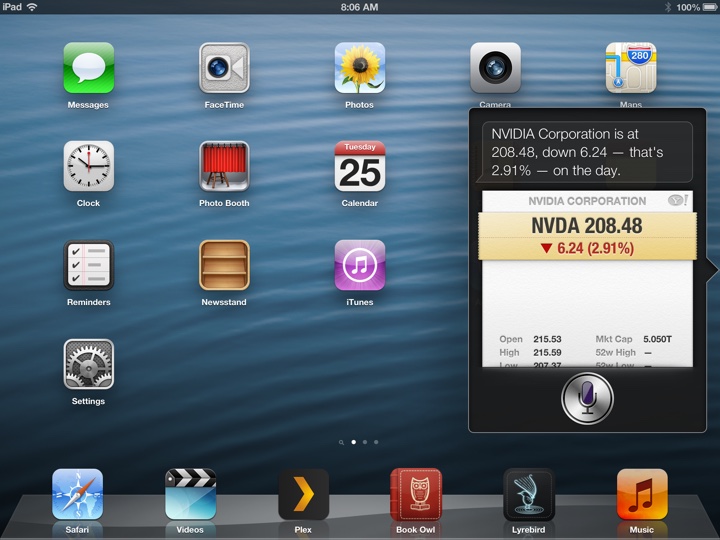The image size is (720, 540).
Task: Tap the Spotlight search page indicator
Action: tap(341, 442)
